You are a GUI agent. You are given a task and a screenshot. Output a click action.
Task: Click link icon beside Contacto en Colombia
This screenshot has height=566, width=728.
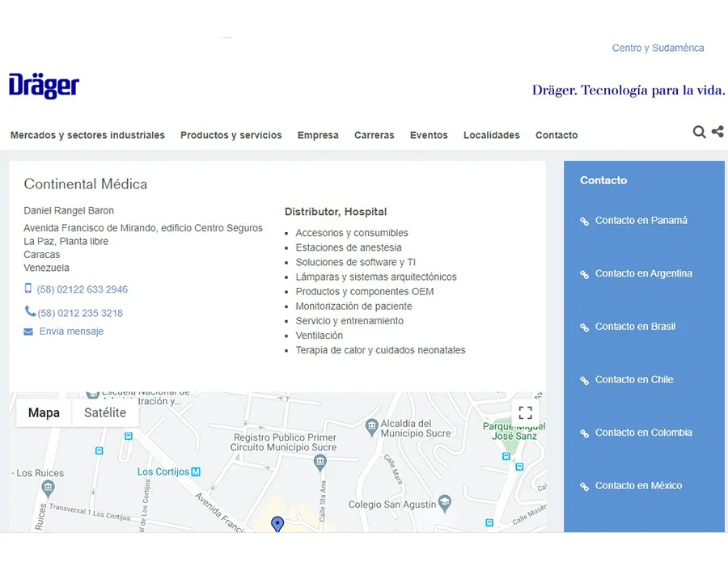tap(585, 433)
